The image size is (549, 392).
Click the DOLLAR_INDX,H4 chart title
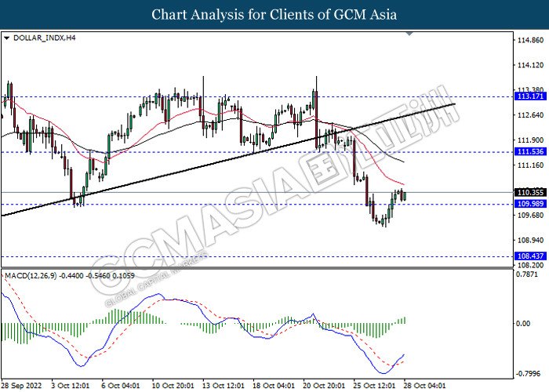click(45, 38)
